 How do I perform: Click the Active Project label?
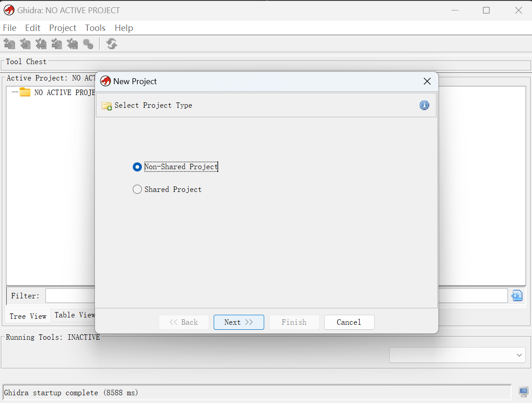click(x=51, y=78)
